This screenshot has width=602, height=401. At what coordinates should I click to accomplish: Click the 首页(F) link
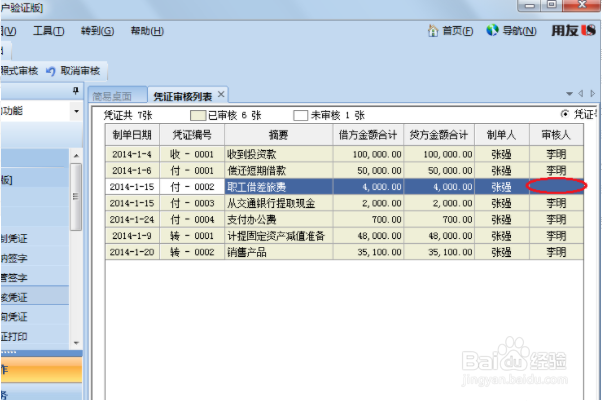[x=458, y=31]
